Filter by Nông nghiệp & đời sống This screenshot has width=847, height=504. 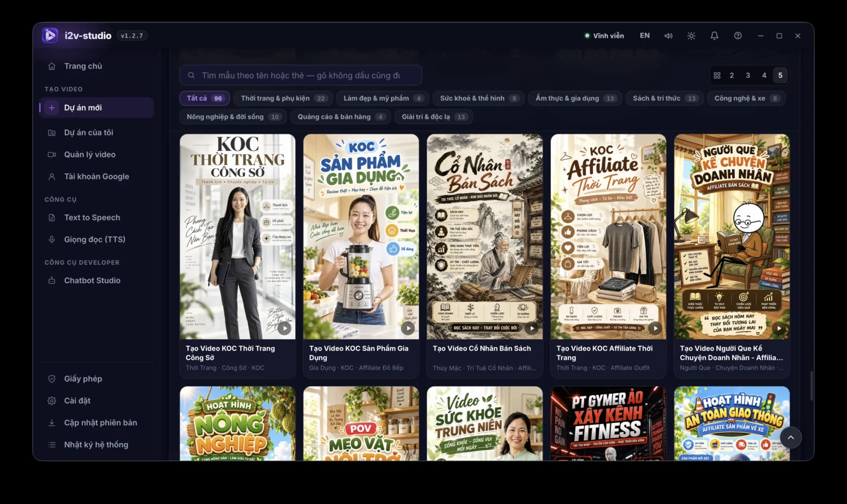(233, 117)
